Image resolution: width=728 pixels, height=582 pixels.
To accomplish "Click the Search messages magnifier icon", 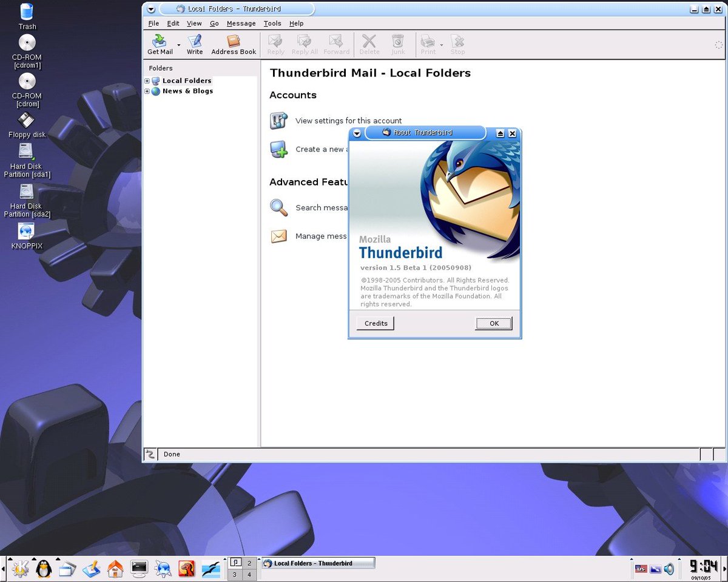I will pos(278,207).
